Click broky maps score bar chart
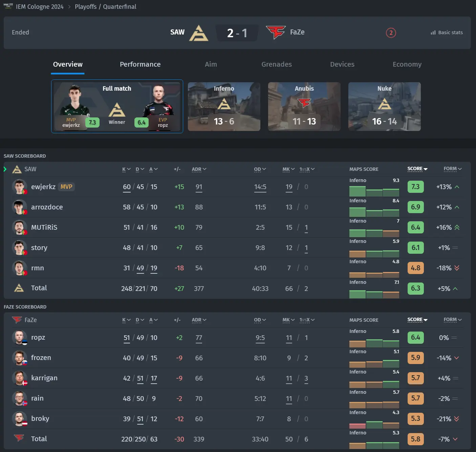Image resolution: width=476 pixels, height=452 pixels. point(374,425)
